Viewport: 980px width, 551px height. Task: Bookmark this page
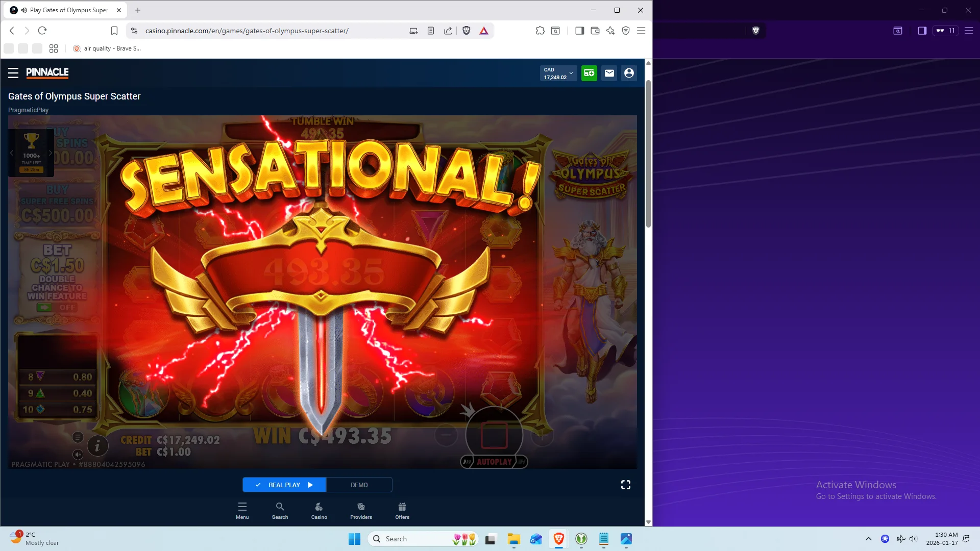coord(114,31)
